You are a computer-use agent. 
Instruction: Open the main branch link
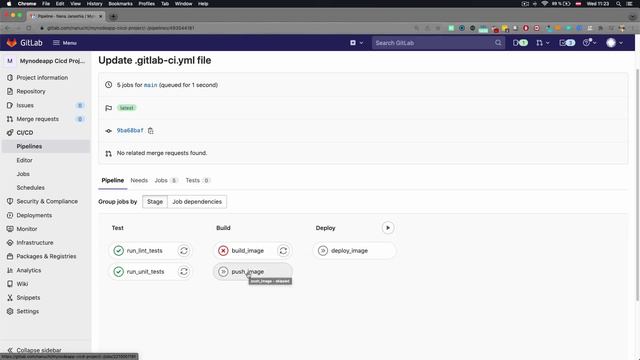(x=150, y=85)
